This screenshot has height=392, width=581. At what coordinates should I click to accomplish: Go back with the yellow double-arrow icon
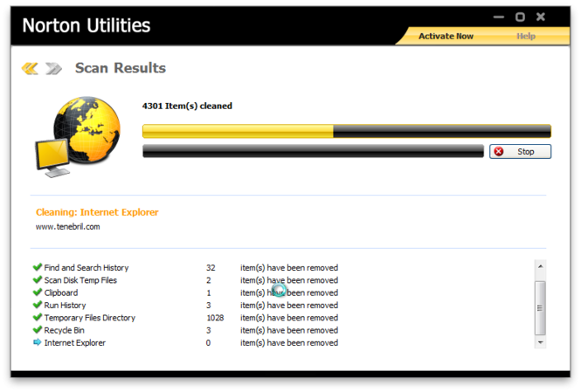pos(30,68)
